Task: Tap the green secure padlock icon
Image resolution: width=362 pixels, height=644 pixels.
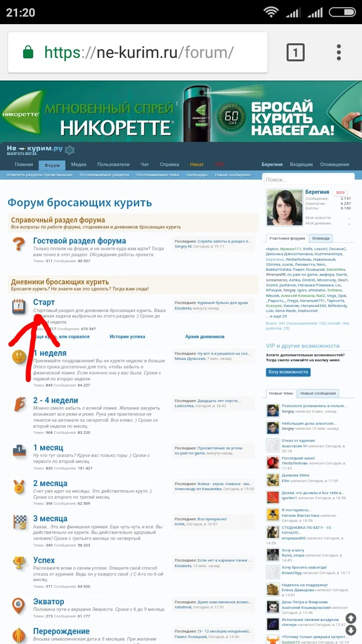Action: 28,52
